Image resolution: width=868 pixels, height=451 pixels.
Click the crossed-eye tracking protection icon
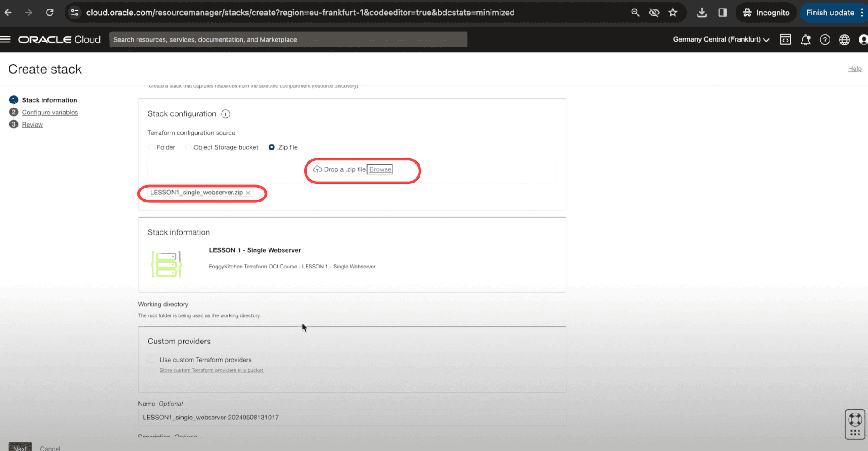click(x=654, y=13)
